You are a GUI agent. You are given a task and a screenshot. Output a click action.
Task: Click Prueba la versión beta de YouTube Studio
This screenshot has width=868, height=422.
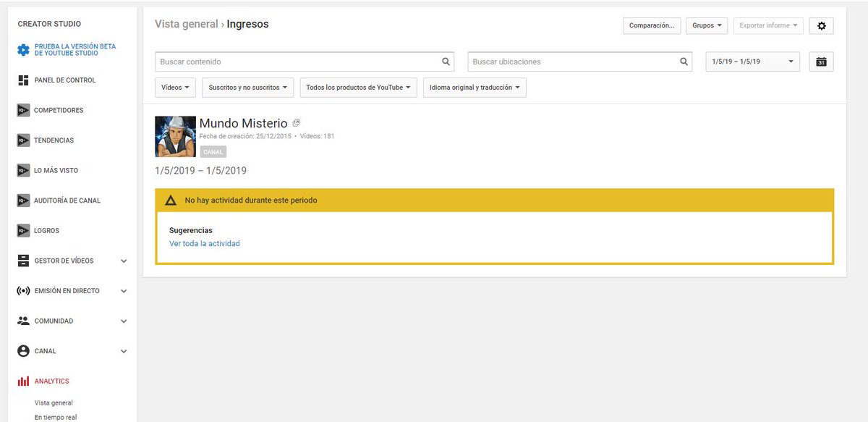tap(75, 50)
